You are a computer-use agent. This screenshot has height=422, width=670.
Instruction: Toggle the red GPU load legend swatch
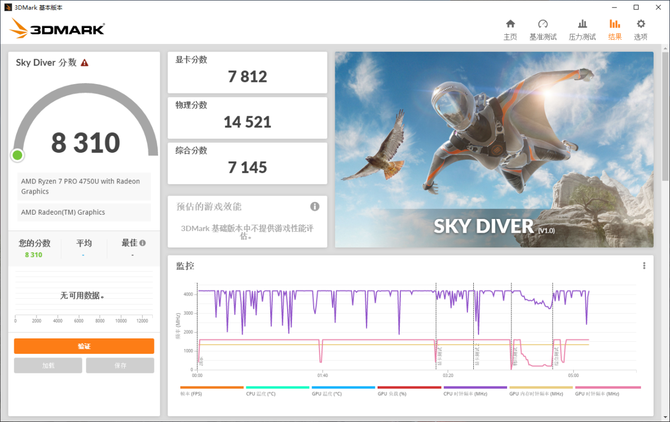(x=409, y=387)
